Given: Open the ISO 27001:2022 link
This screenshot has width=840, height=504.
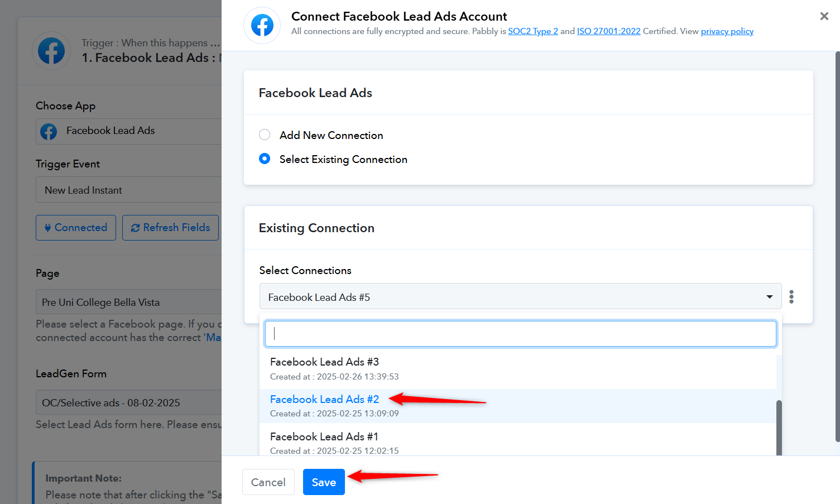Looking at the screenshot, I should click(608, 31).
